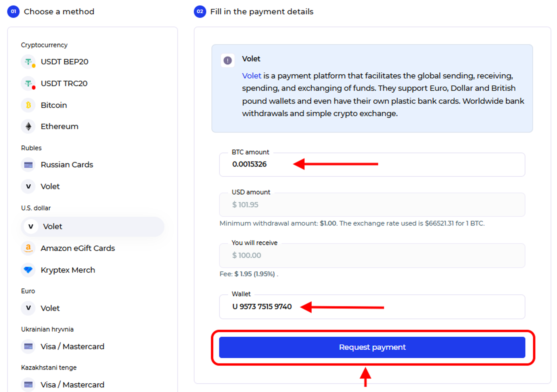
Task: Click the Euro section heading
Action: coord(28,291)
